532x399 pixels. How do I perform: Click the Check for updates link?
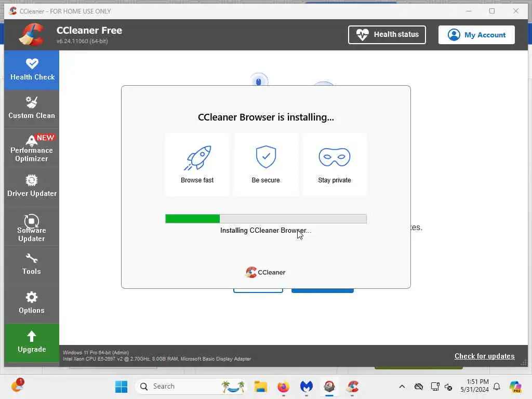click(484, 356)
